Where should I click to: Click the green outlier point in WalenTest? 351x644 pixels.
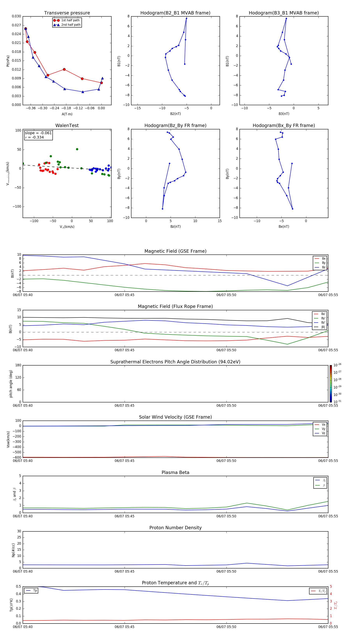tap(77, 149)
